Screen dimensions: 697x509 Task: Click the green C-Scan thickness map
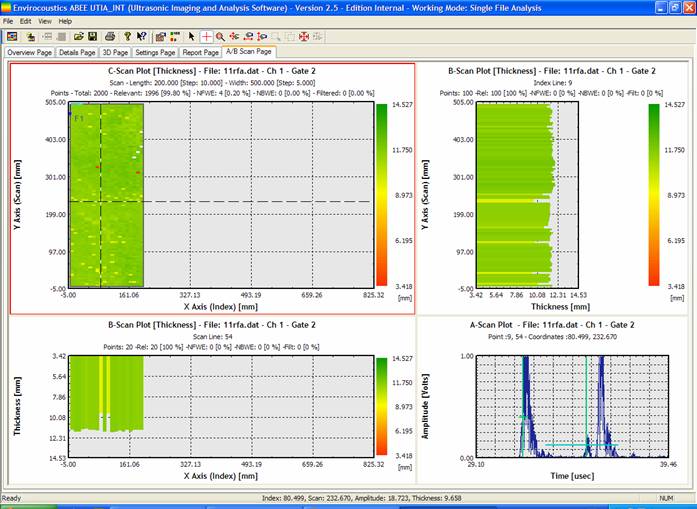[x=107, y=195]
